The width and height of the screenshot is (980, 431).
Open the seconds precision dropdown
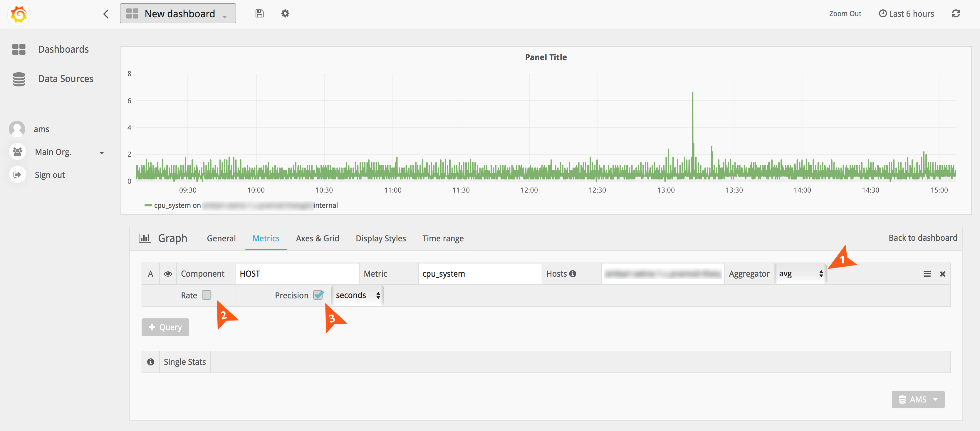click(357, 295)
